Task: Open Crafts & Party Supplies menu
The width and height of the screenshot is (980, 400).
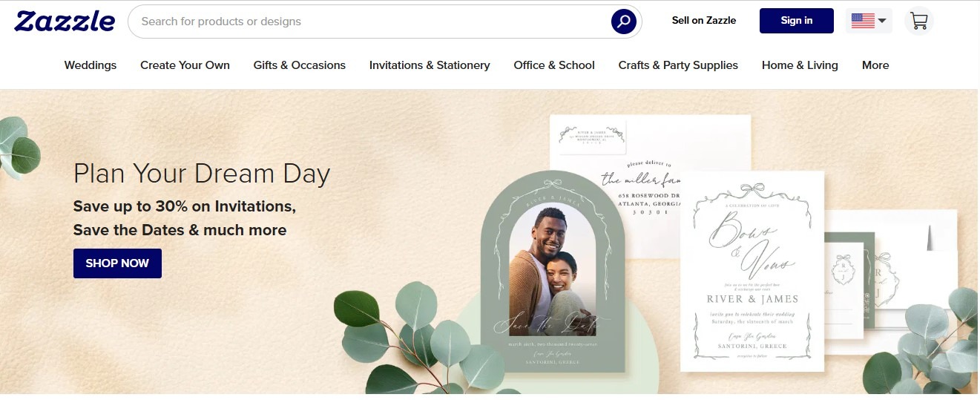Action: coord(678,65)
